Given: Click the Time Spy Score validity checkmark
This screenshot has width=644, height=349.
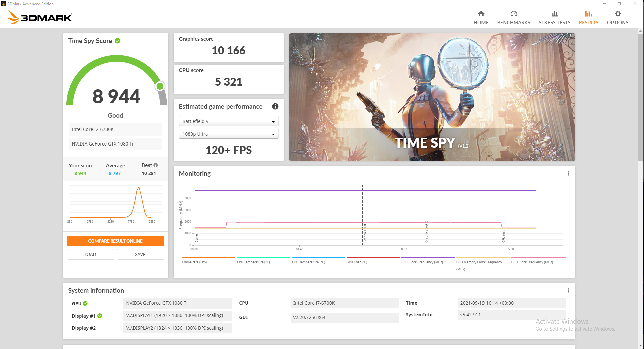Looking at the screenshot, I should coord(117,40).
